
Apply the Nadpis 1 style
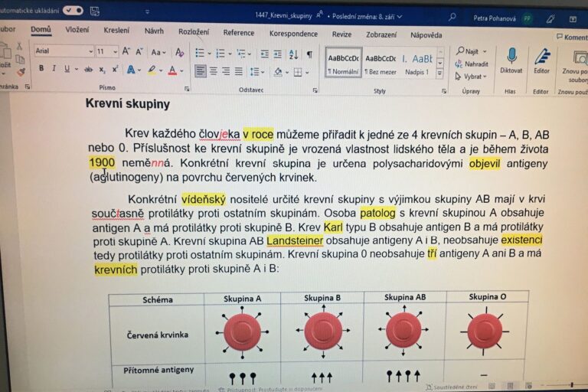[418, 62]
